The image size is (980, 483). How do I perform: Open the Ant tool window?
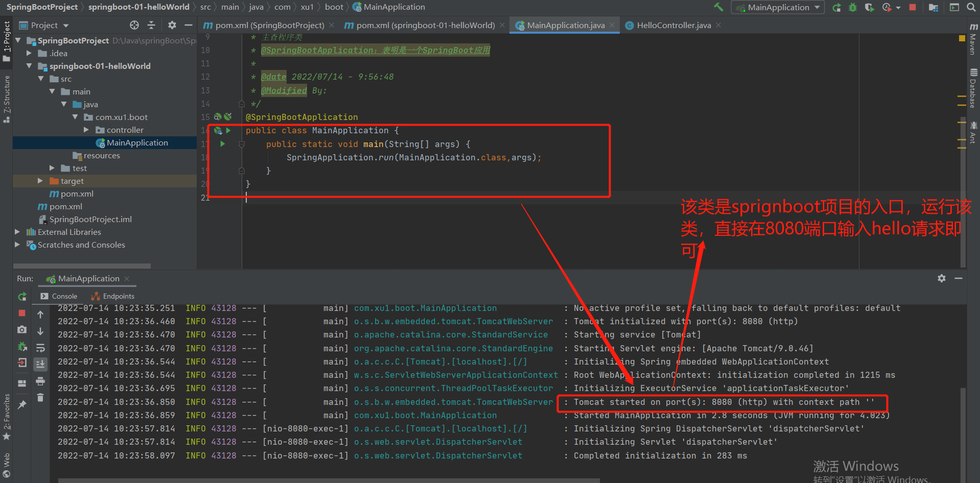tap(973, 133)
